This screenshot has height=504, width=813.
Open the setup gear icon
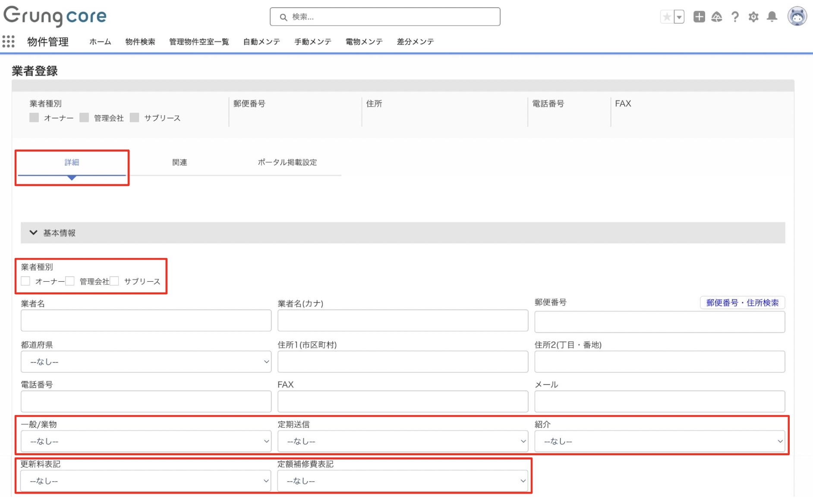(x=753, y=17)
